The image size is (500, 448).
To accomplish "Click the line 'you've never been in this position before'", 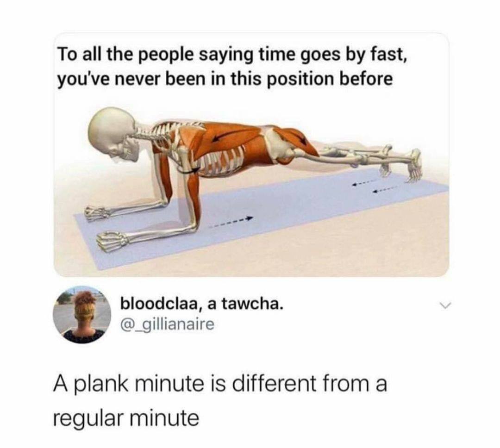I will point(225,78).
